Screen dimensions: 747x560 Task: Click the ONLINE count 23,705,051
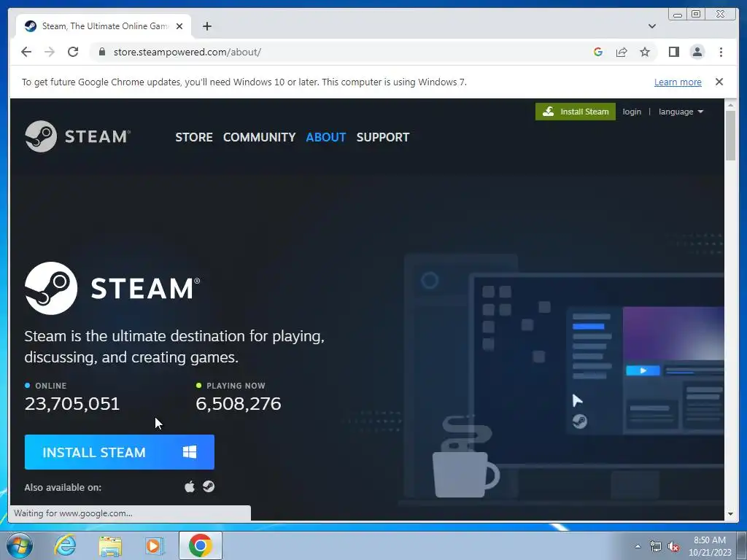72,404
